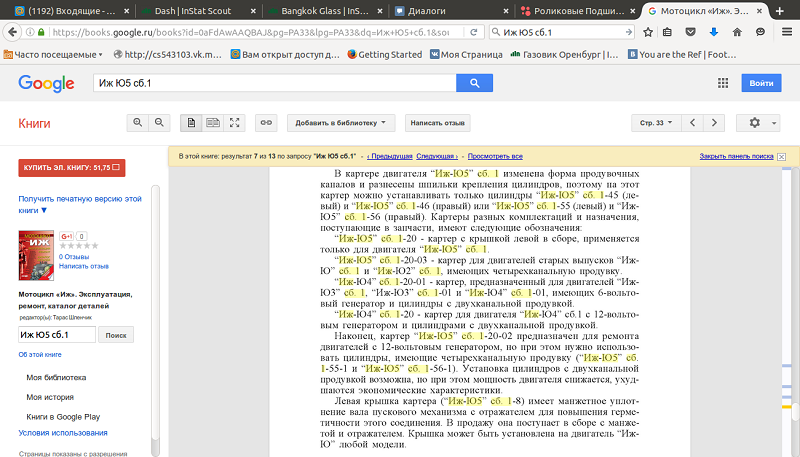Open the Google apps grid icon
Screen dimensions: 800x457
(723, 83)
